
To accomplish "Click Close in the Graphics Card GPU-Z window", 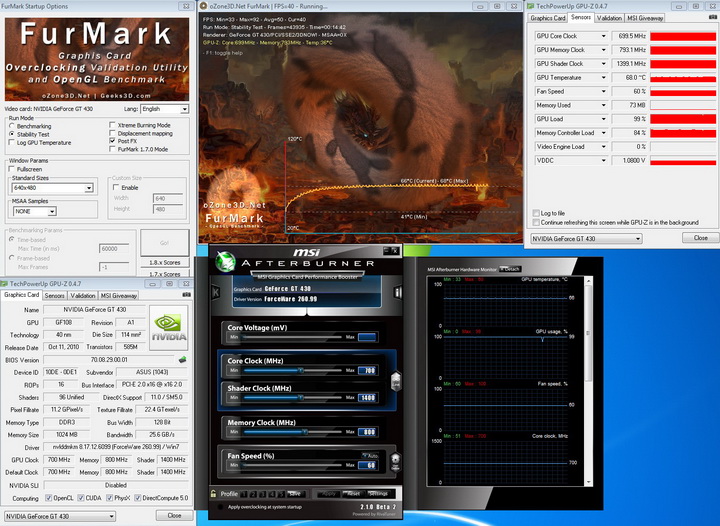I will (174, 515).
